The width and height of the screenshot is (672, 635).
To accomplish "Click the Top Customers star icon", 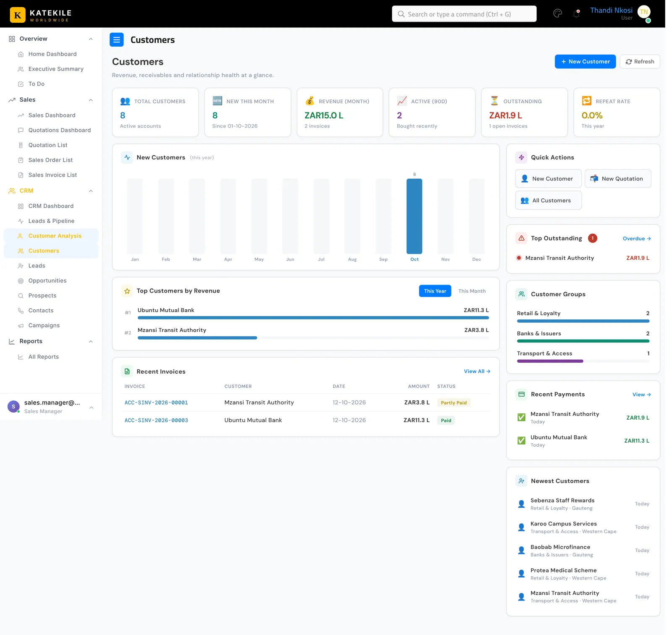I will pos(127,291).
